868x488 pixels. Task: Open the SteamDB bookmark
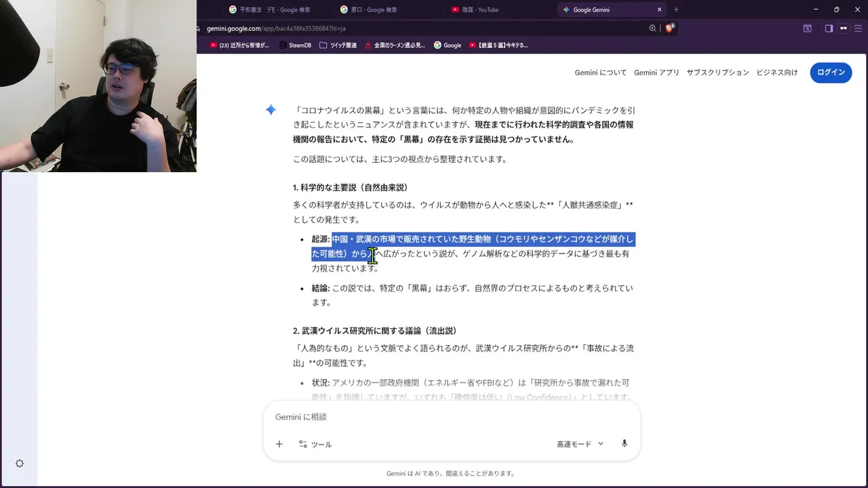[x=294, y=45]
